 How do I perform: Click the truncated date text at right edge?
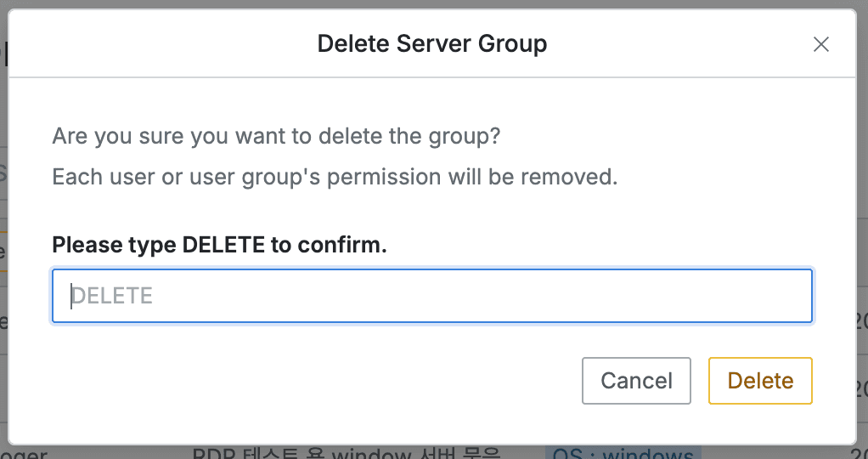coord(860,321)
